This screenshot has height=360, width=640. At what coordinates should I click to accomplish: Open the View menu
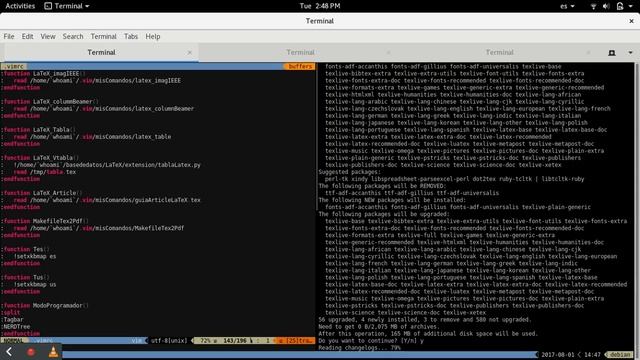(48, 36)
